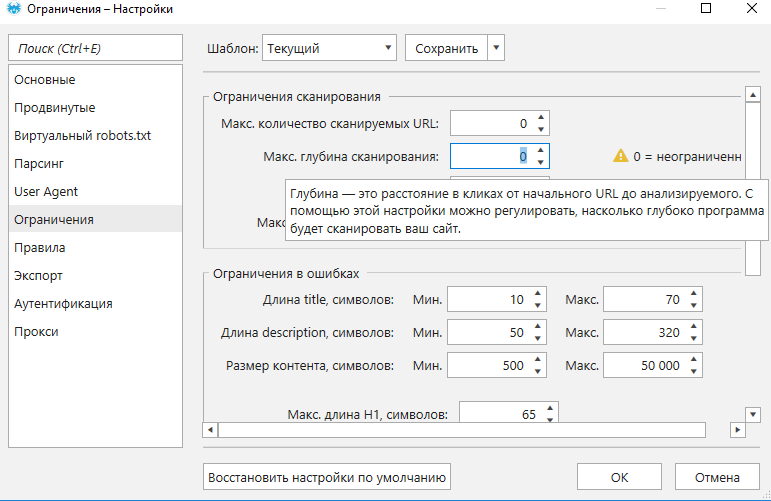Decrease title maximum length
Viewport: 771px width, 501px height.
click(694, 305)
